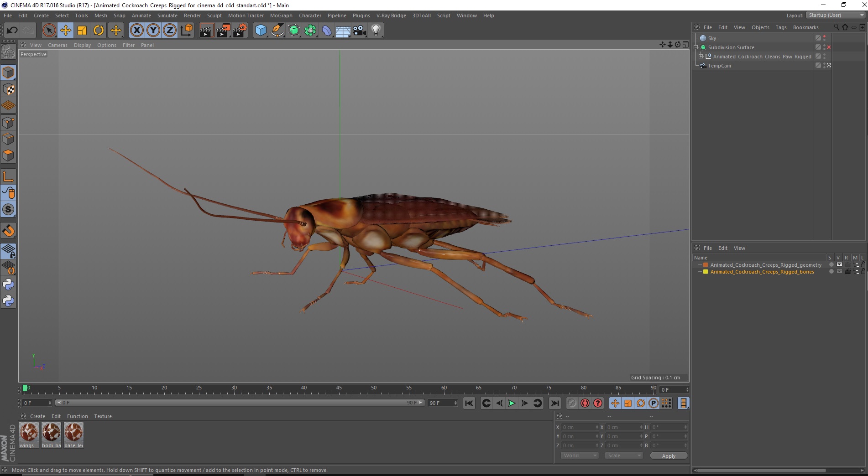Switch to Points mode in left sidebar
This screenshot has width=868, height=476.
coord(8,122)
